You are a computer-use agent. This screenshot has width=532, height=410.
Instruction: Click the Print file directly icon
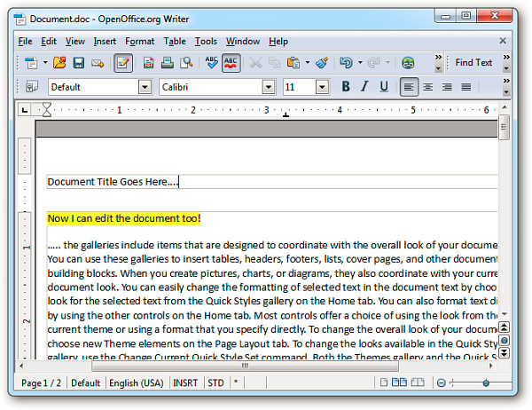point(167,63)
